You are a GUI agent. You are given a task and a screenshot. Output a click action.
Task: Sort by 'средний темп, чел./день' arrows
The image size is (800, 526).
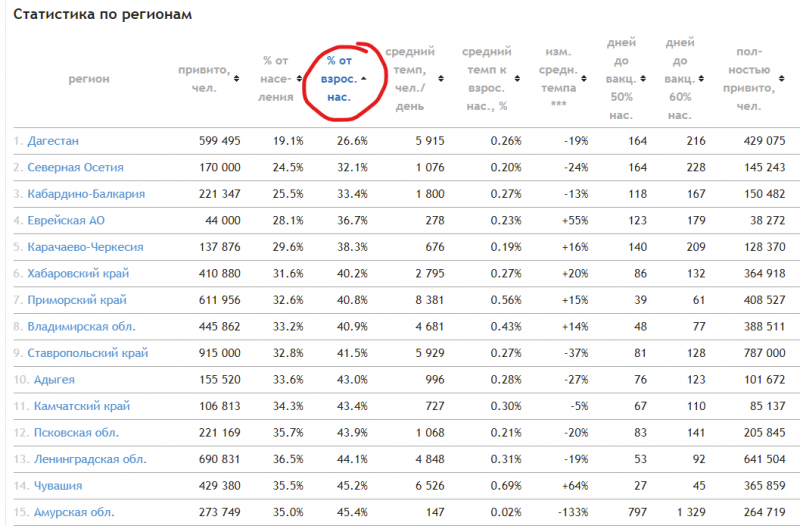(441, 79)
